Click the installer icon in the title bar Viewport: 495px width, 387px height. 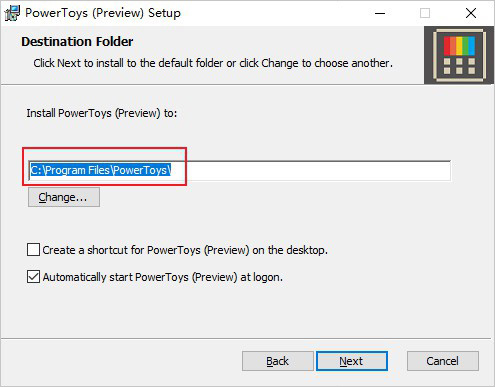[x=12, y=13]
